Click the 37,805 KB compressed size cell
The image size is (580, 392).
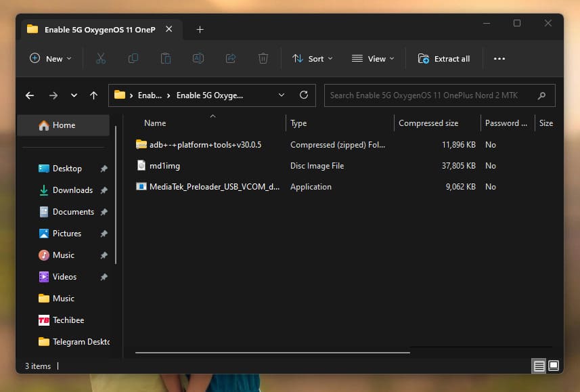pos(458,166)
